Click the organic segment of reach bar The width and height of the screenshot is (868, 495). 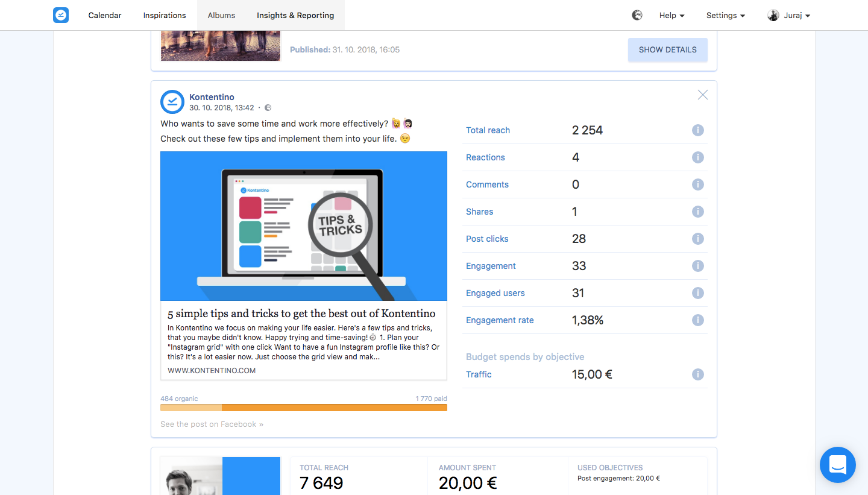point(191,408)
